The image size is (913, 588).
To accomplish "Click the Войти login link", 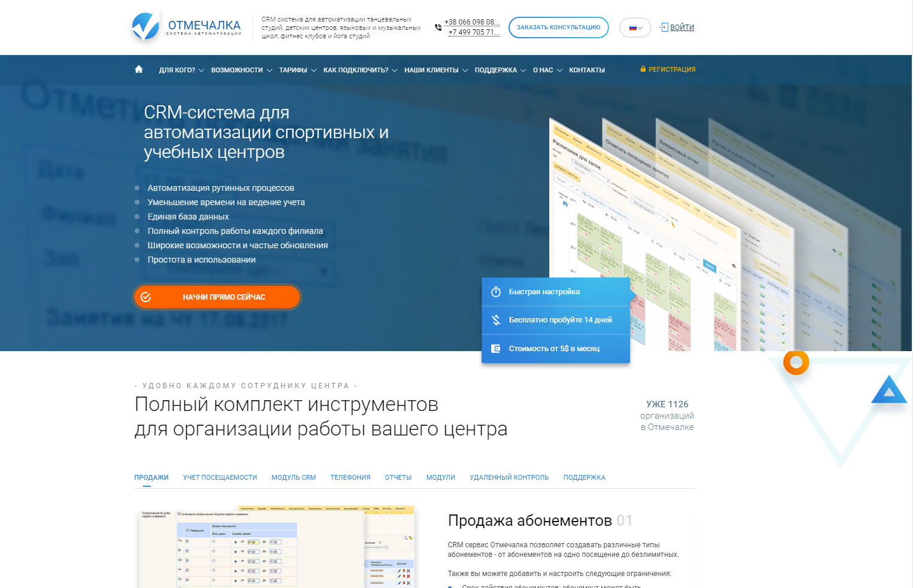I will point(682,28).
